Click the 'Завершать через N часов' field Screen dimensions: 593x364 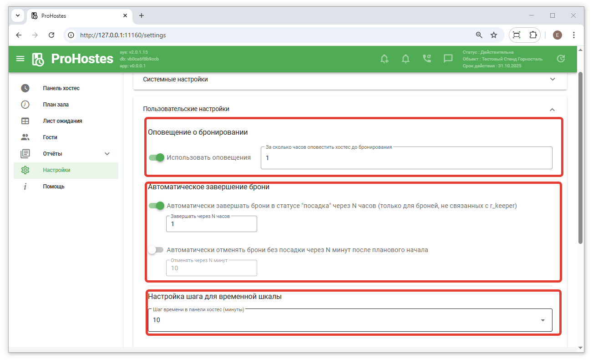[x=211, y=224]
